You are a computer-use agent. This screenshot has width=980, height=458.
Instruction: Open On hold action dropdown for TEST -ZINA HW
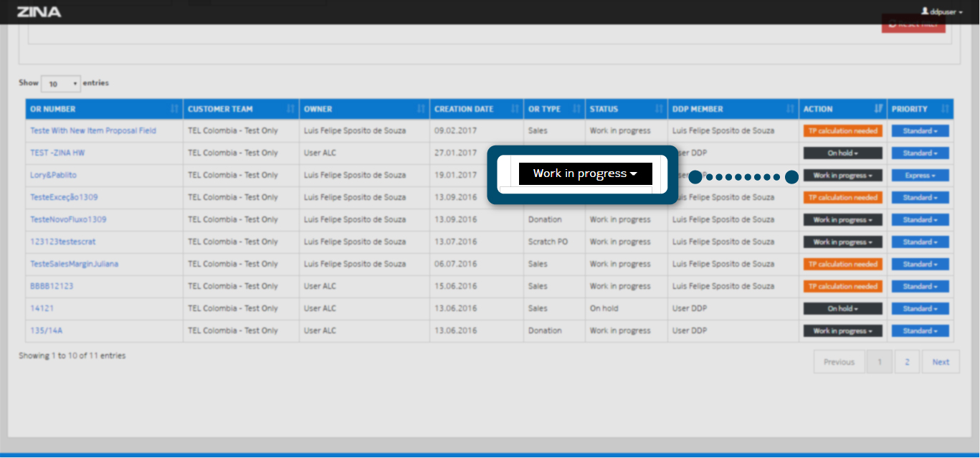tap(842, 153)
